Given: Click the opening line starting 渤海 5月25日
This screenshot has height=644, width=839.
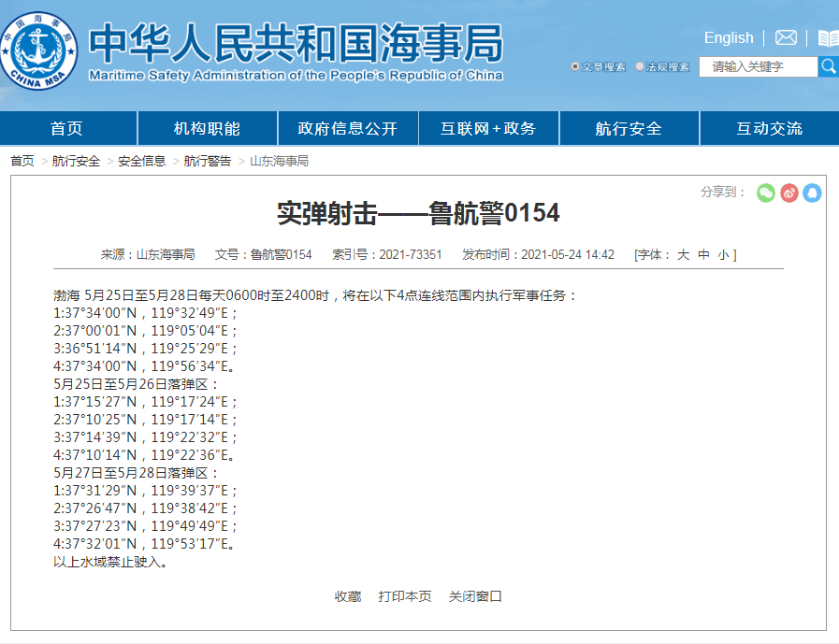Looking at the screenshot, I should tap(315, 295).
